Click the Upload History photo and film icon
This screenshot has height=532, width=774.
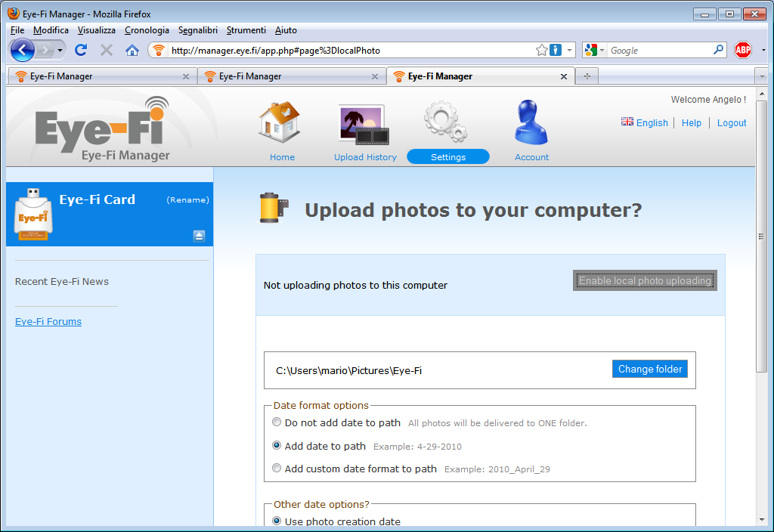pyautogui.click(x=364, y=125)
